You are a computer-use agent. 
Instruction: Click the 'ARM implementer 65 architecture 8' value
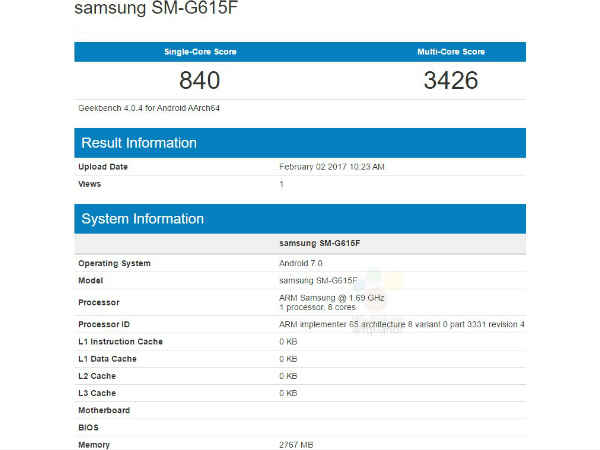(402, 324)
